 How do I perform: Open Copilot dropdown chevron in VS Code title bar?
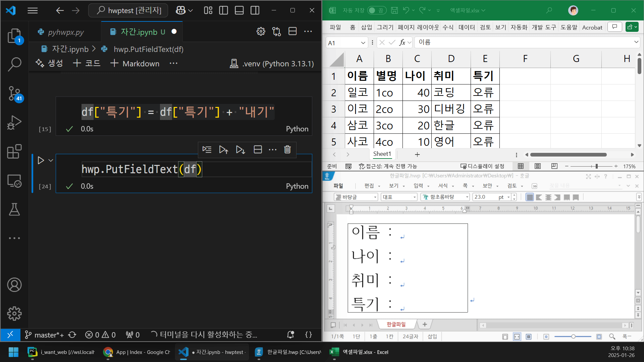click(x=191, y=11)
